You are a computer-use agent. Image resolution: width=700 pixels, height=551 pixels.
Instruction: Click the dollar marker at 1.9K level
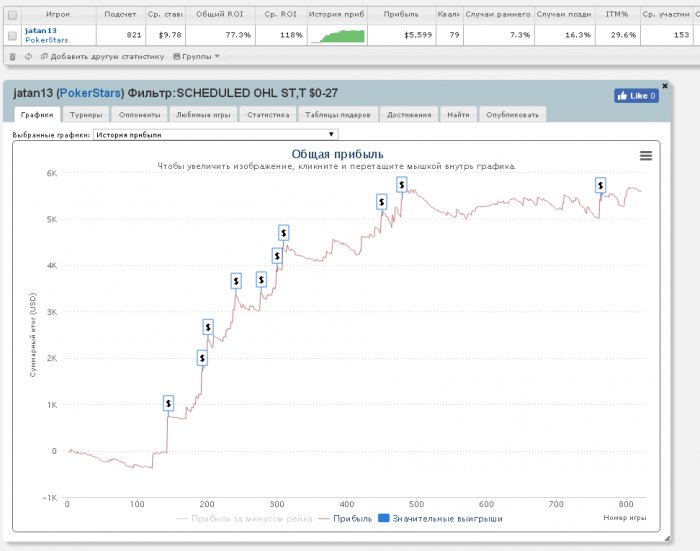click(202, 358)
